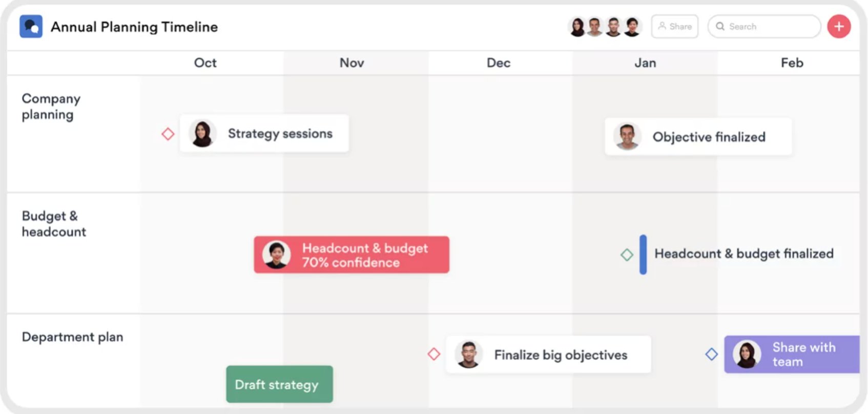Select the Jan month column header
Image resolution: width=868 pixels, height=414 pixels.
[x=645, y=63]
